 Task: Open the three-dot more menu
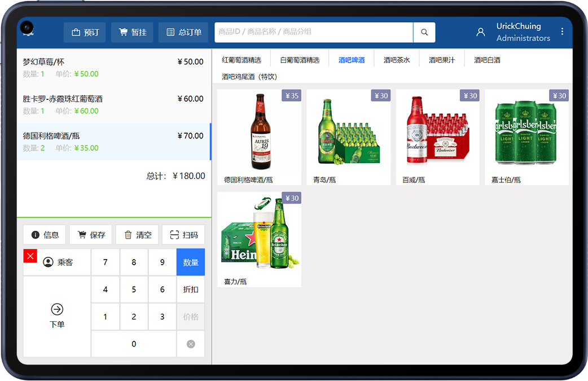pos(561,32)
